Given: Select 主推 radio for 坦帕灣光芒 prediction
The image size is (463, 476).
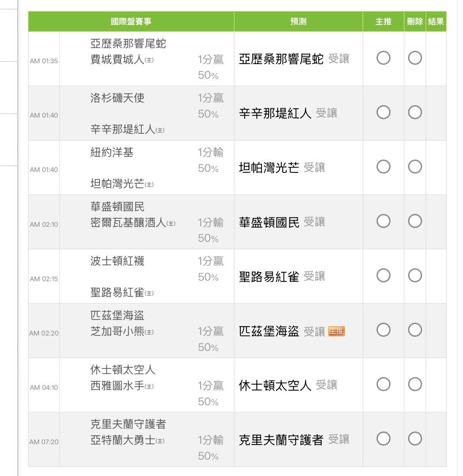Looking at the screenshot, I should tap(383, 168).
